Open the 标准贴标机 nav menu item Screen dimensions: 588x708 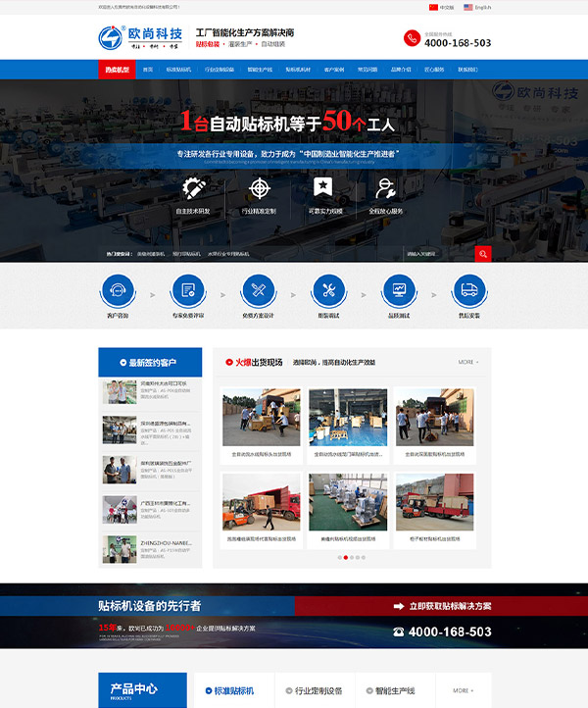[178, 70]
